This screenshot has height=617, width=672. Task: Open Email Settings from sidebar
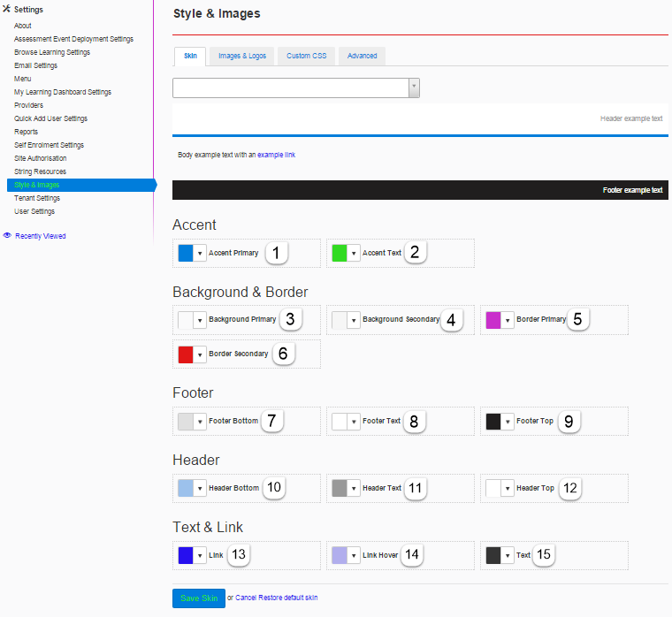35,65
